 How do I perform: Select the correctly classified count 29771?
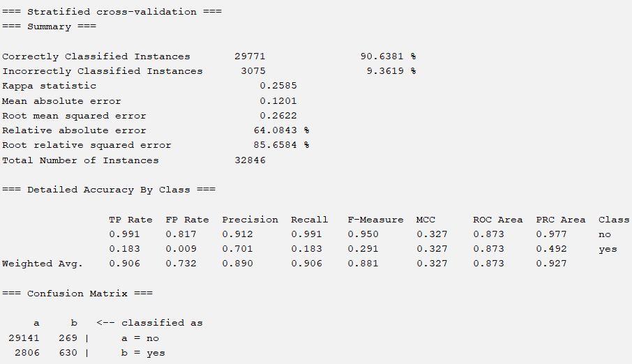(250, 56)
